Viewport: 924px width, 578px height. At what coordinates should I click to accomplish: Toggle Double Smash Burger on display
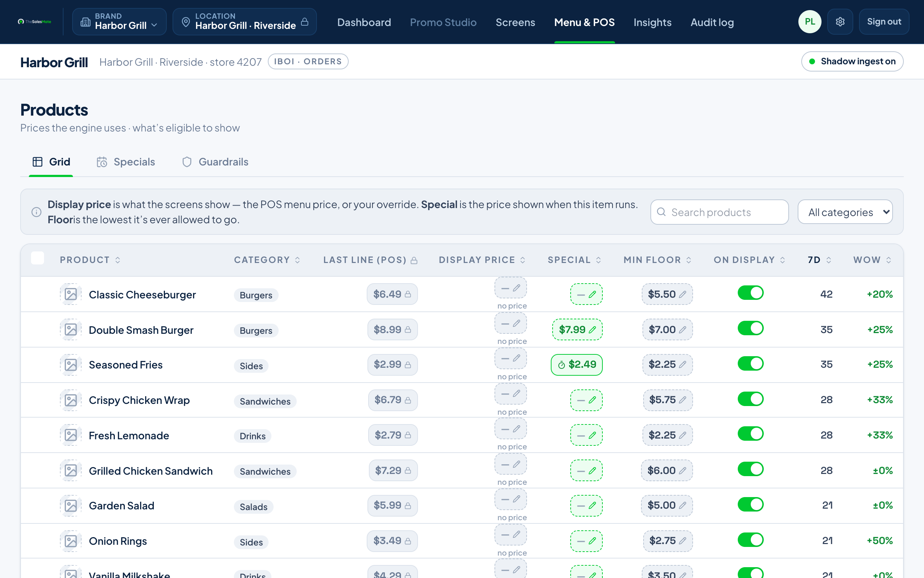(750, 328)
